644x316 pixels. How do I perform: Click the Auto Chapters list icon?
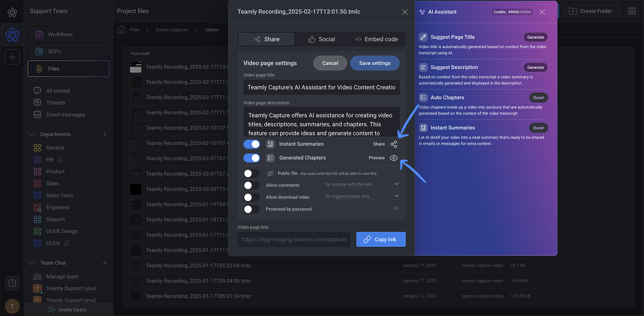(x=423, y=98)
